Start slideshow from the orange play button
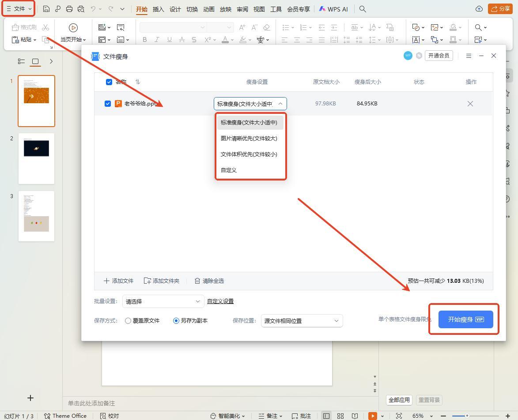 tap(373, 416)
